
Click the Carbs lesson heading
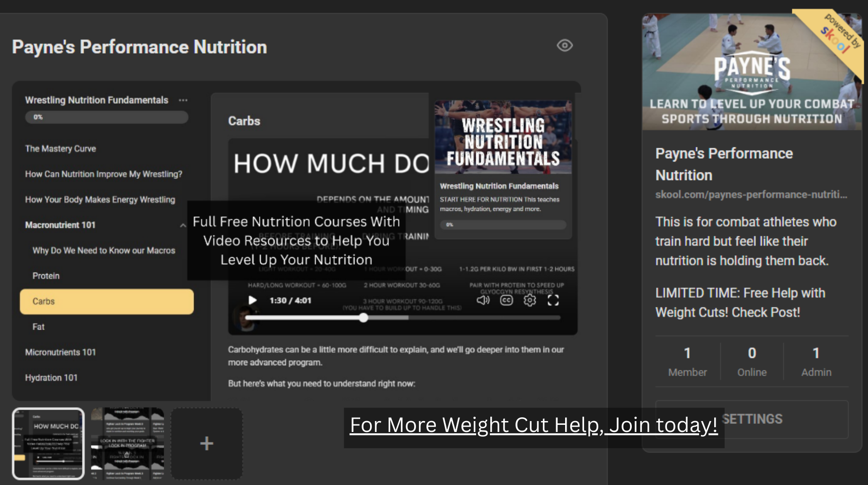244,121
